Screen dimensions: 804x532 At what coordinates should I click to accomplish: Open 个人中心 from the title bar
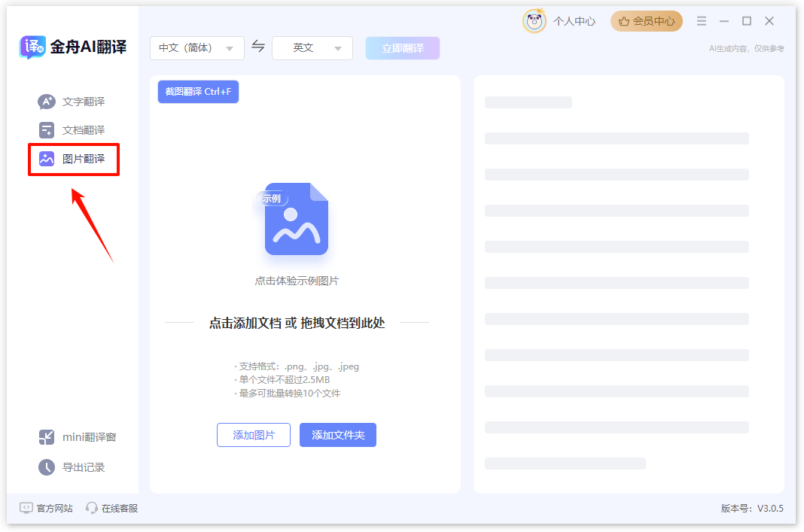click(x=574, y=21)
